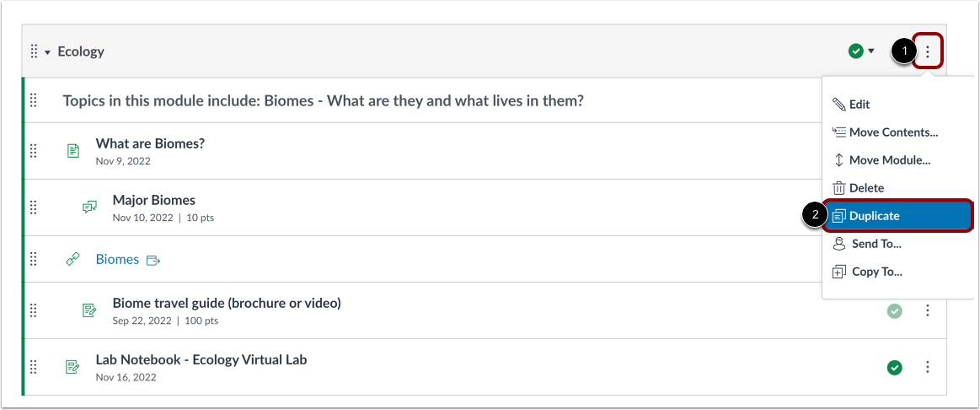The height and width of the screenshot is (410, 980).
Task: Click the Ecology module drag handle
Action: [34, 51]
